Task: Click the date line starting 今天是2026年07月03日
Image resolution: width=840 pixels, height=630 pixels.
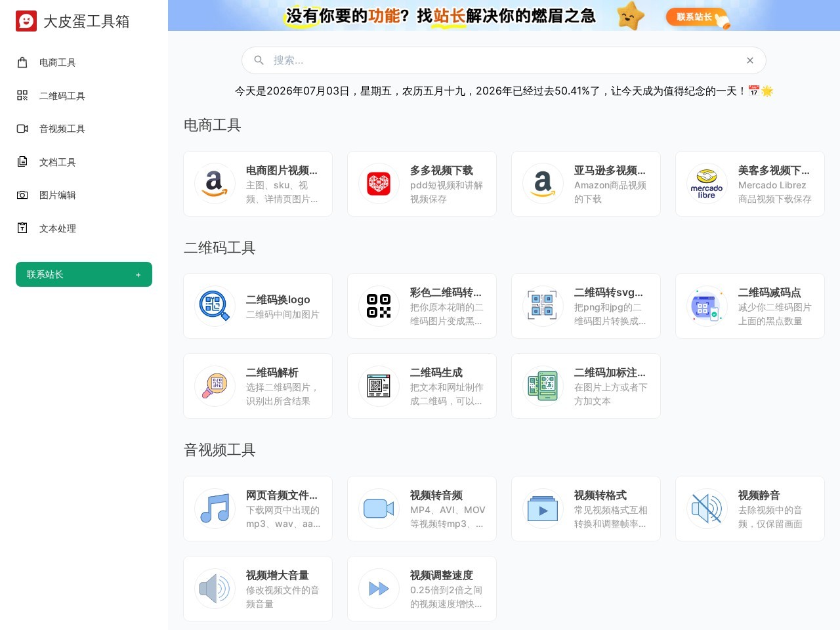Action: (x=504, y=91)
